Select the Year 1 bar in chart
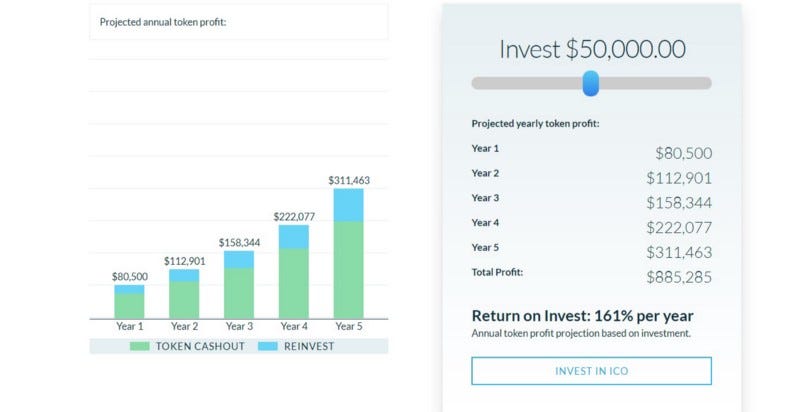This screenshot has width=800, height=412. coord(129,302)
